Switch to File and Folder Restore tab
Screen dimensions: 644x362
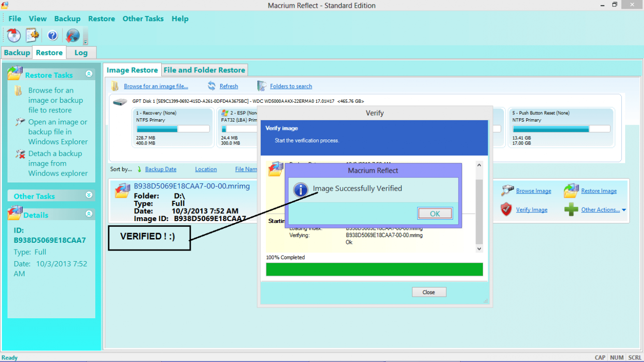204,70
